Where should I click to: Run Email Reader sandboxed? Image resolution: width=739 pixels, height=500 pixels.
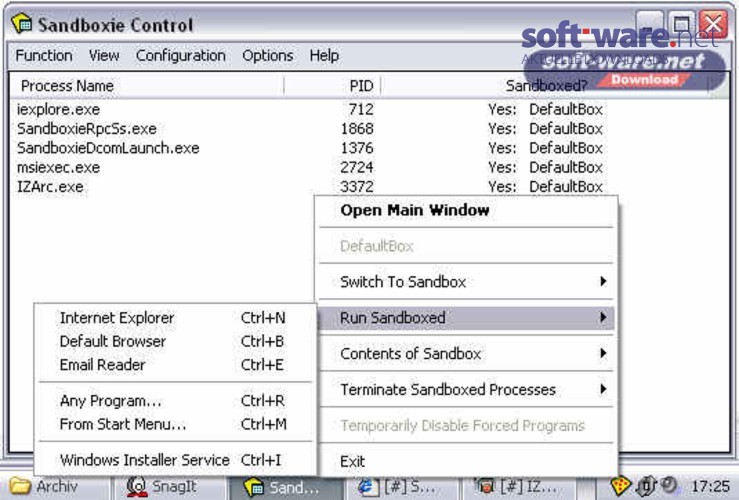(174, 365)
